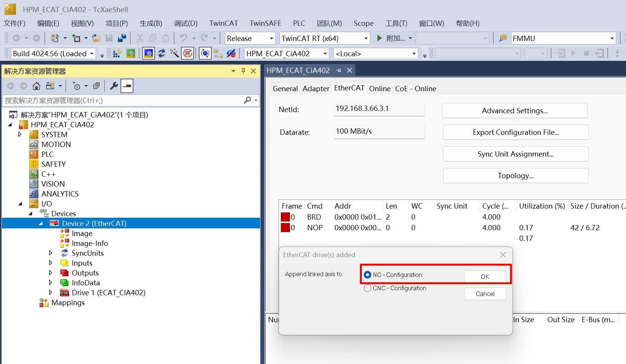Screen dimensions: 626x364
Task: Switch to the Adapter tab
Action: click(x=316, y=89)
